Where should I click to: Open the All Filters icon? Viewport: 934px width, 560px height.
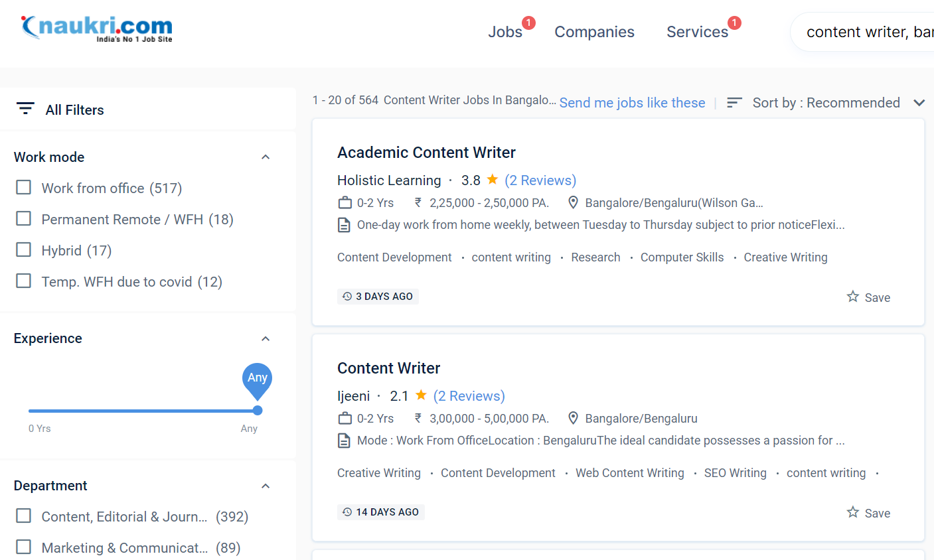25,109
